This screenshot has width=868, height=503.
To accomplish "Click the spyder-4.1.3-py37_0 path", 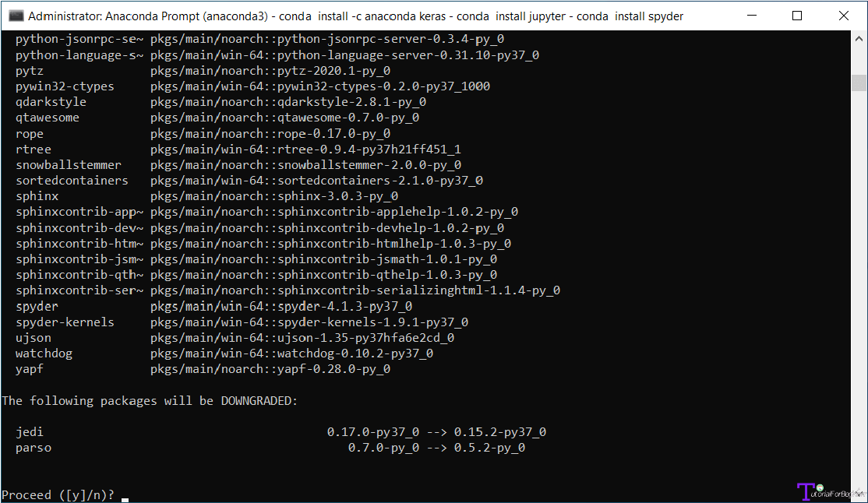I will click(x=281, y=307).
